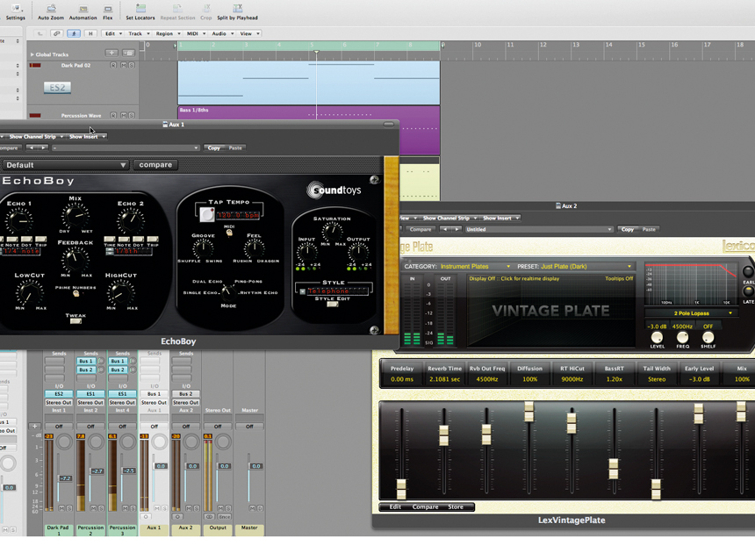The width and height of the screenshot is (755, 560).
Task: Click the Dark Pad channel volume fader
Action: pyautogui.click(x=65, y=478)
